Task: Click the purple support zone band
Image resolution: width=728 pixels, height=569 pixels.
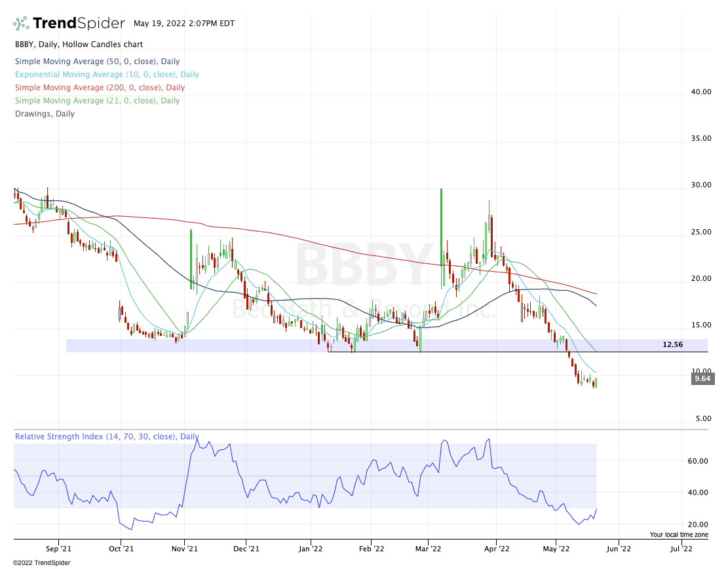Action: [x=387, y=345]
